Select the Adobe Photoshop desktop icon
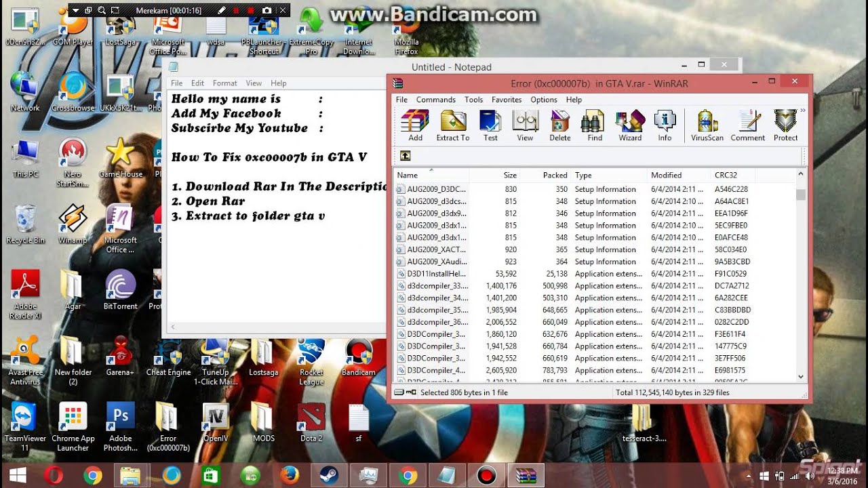The height and width of the screenshot is (488, 868). [120, 427]
